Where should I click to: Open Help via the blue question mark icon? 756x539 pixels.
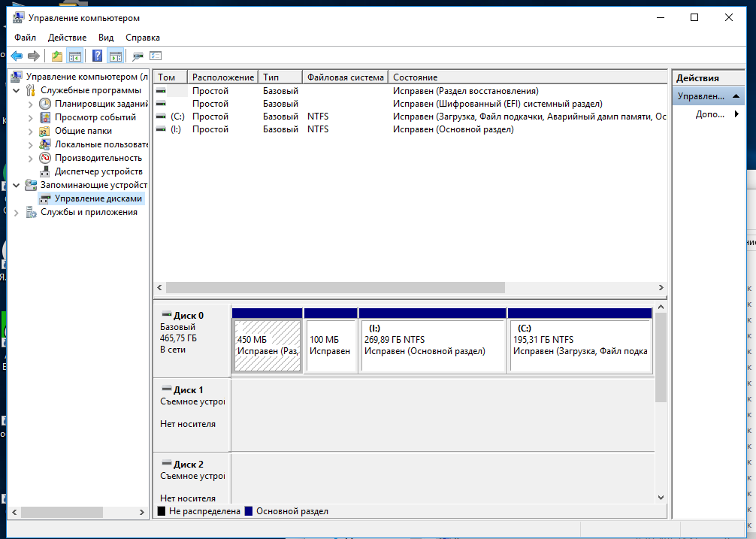coord(98,56)
